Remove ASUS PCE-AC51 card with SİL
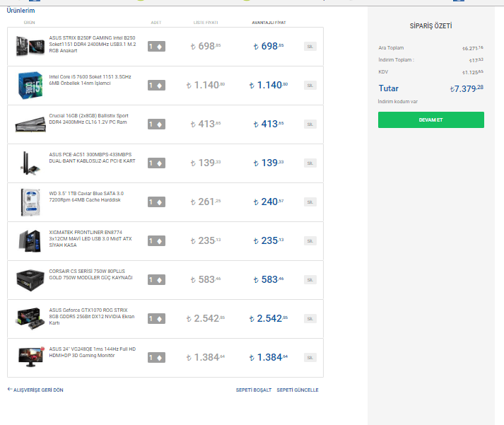The image size is (504, 425). tap(310, 163)
